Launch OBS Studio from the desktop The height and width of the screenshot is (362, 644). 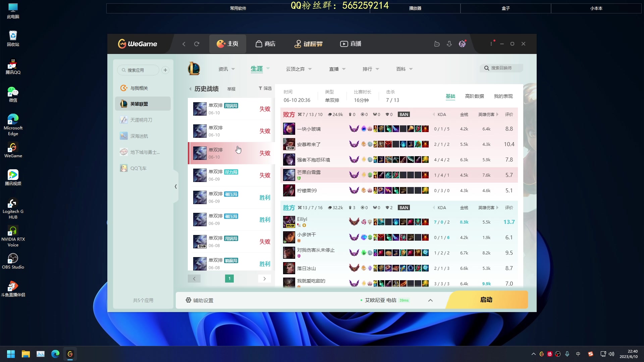point(13,261)
